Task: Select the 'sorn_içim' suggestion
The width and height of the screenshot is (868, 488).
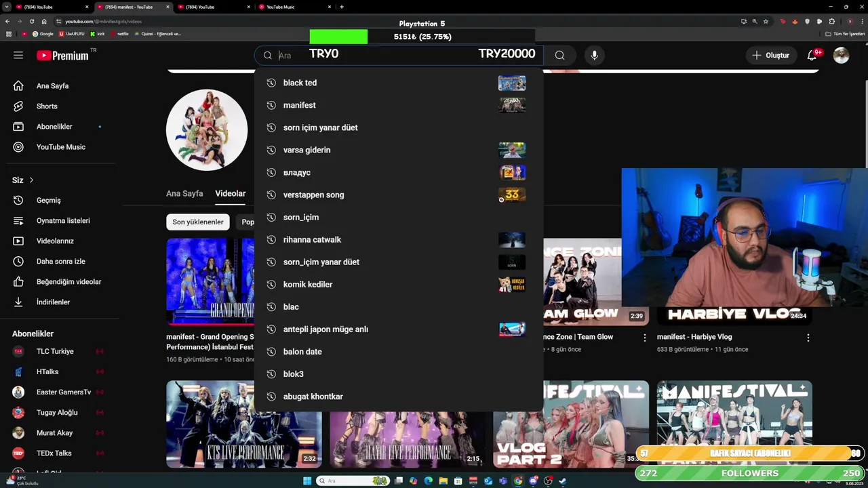Action: click(399, 217)
